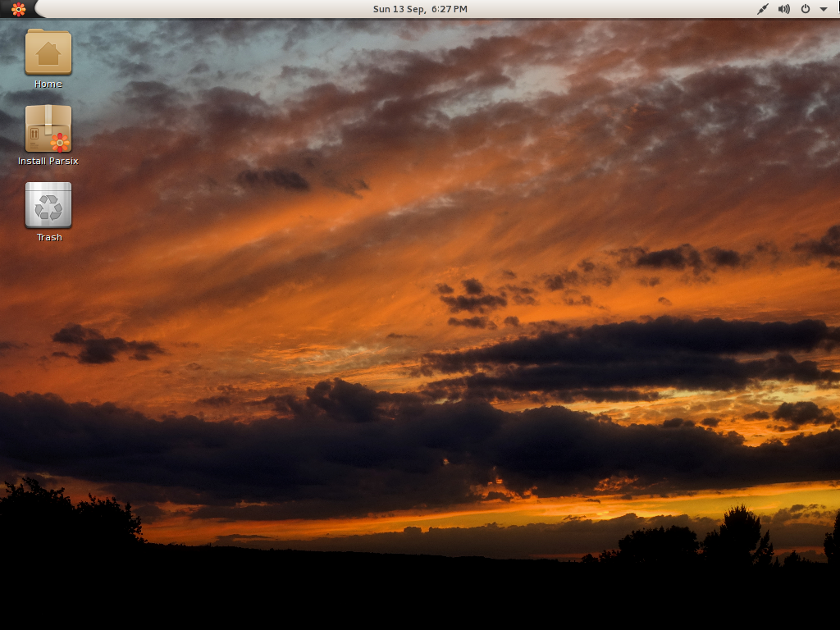The width and height of the screenshot is (840, 630).
Task: Click empty panel space left of the clock
Action: (205, 9)
